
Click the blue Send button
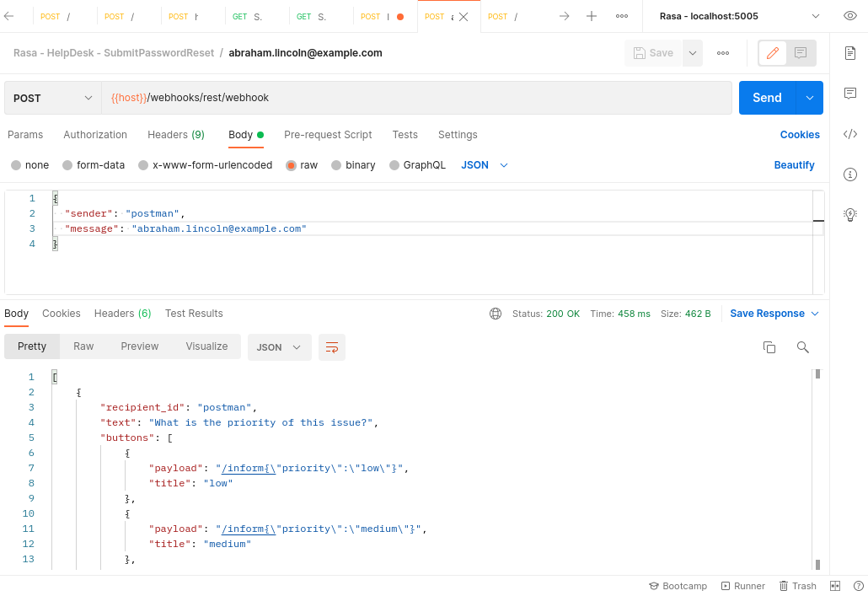coord(767,98)
